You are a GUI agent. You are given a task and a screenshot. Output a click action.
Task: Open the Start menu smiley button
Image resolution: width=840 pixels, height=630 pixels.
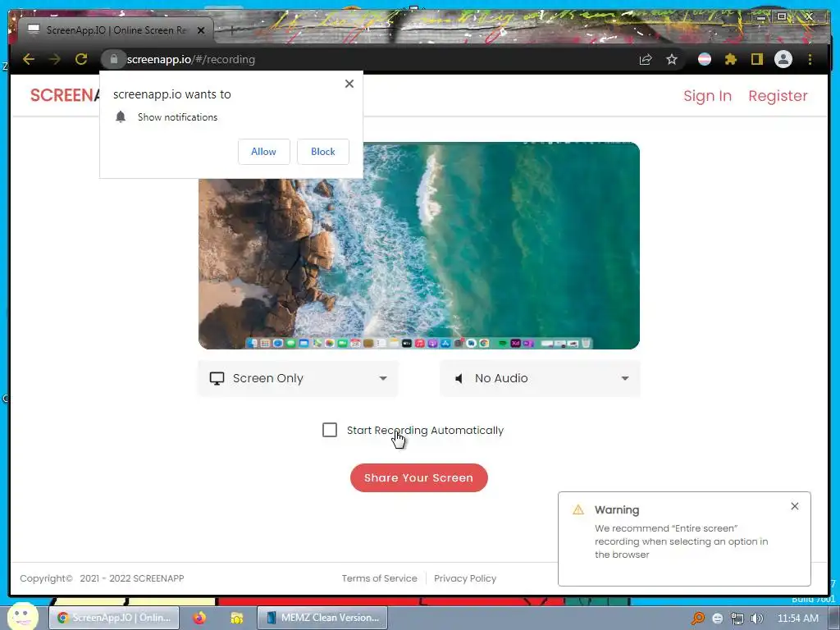pos(22,616)
